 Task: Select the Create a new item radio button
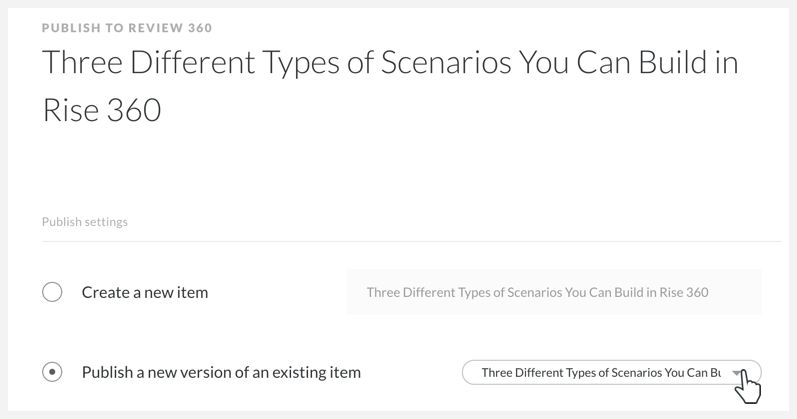(x=52, y=292)
